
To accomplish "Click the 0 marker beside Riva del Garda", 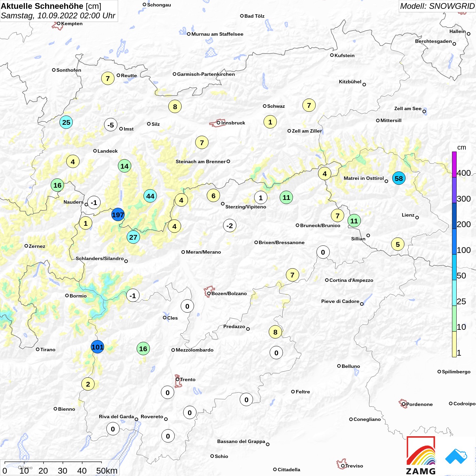I will point(113,429).
